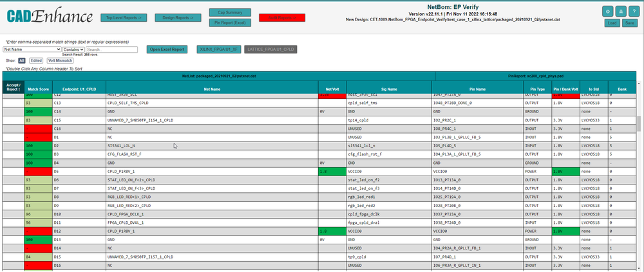Click the UNNAMED_7_SM050TP_I154_1_CPLD cell

212,120
